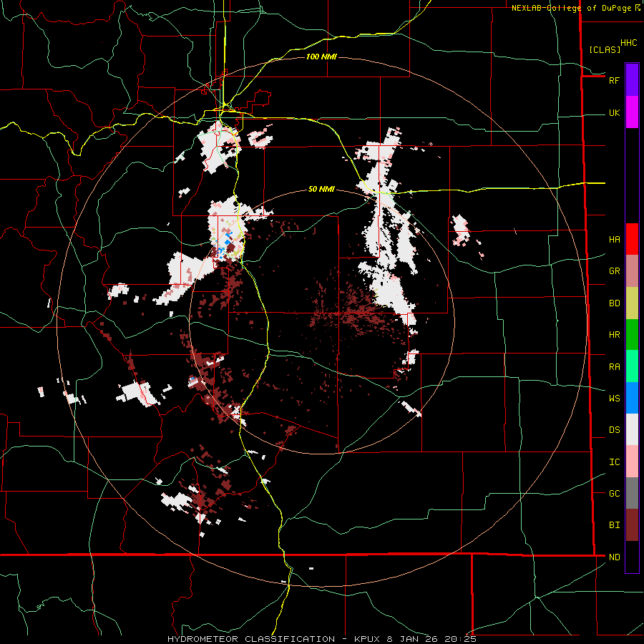
Task: Click the RF purple legend swatch
Action: pyautogui.click(x=632, y=80)
